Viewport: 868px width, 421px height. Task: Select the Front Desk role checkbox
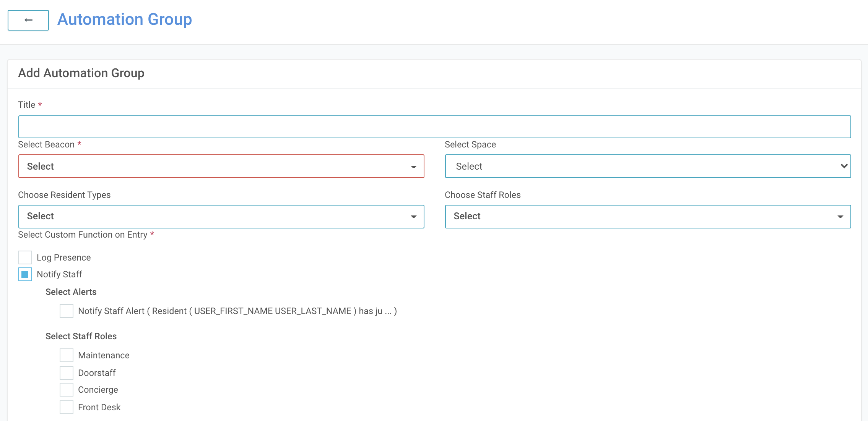[67, 407]
